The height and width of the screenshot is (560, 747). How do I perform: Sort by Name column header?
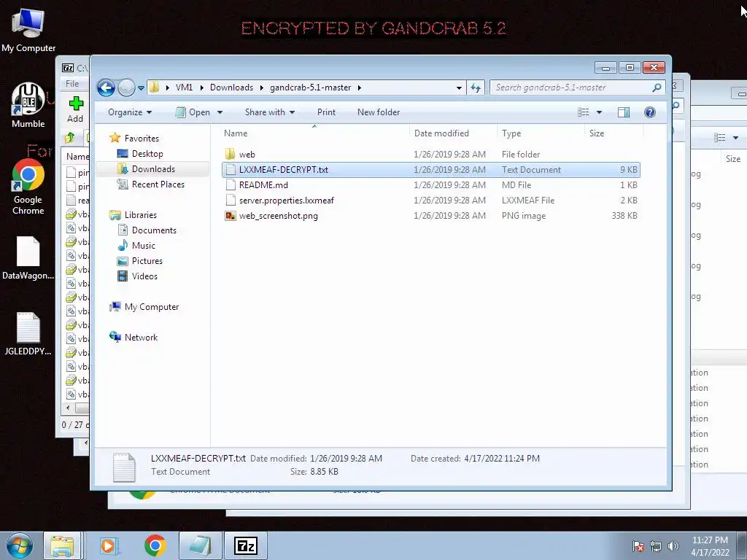[314, 134]
